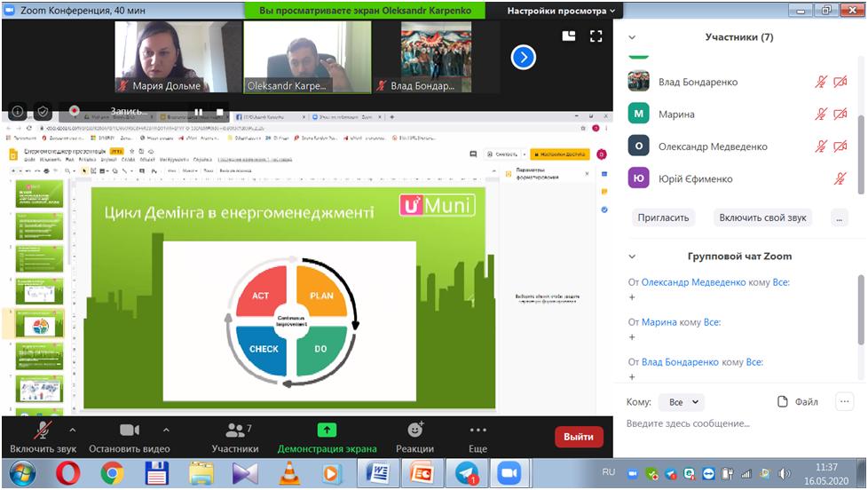Click the encryption shield icon
Viewport: 868px width, 490px height.
[42, 112]
